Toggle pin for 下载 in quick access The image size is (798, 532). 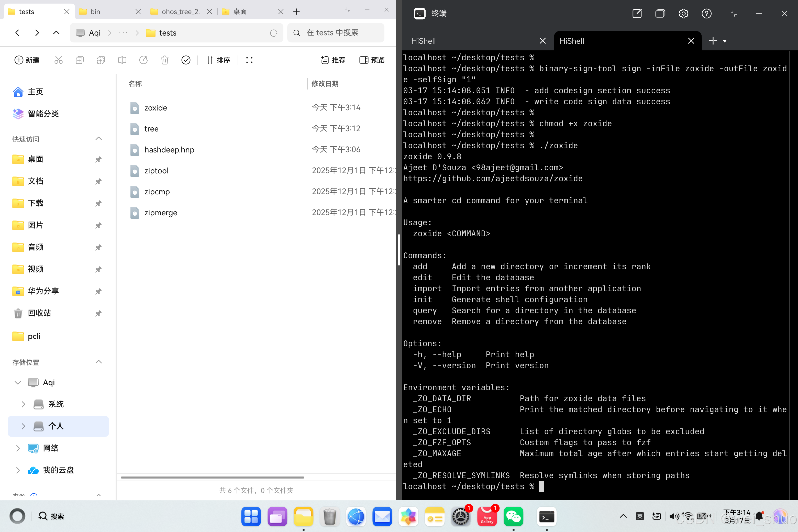(98, 203)
